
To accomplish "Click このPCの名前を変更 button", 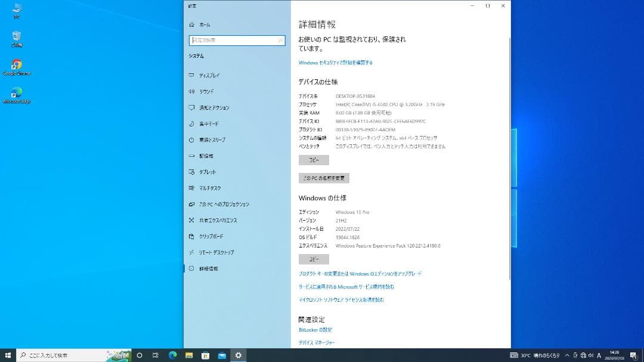I will [x=324, y=178].
